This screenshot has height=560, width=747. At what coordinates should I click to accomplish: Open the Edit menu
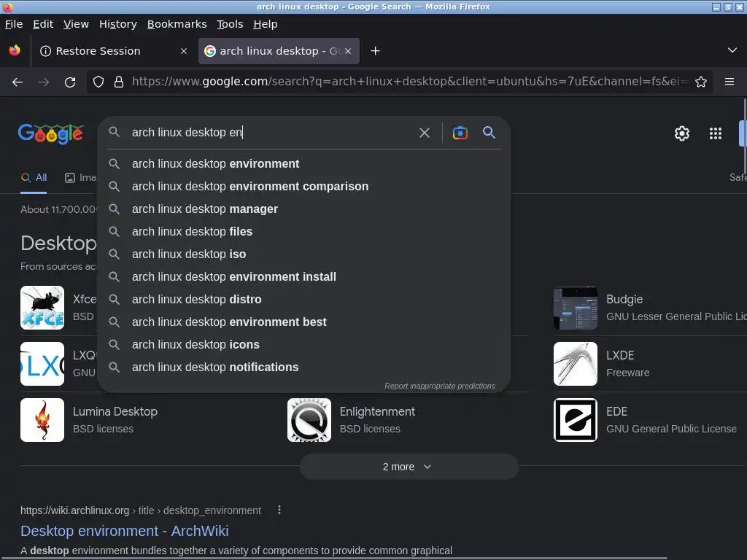(43, 24)
